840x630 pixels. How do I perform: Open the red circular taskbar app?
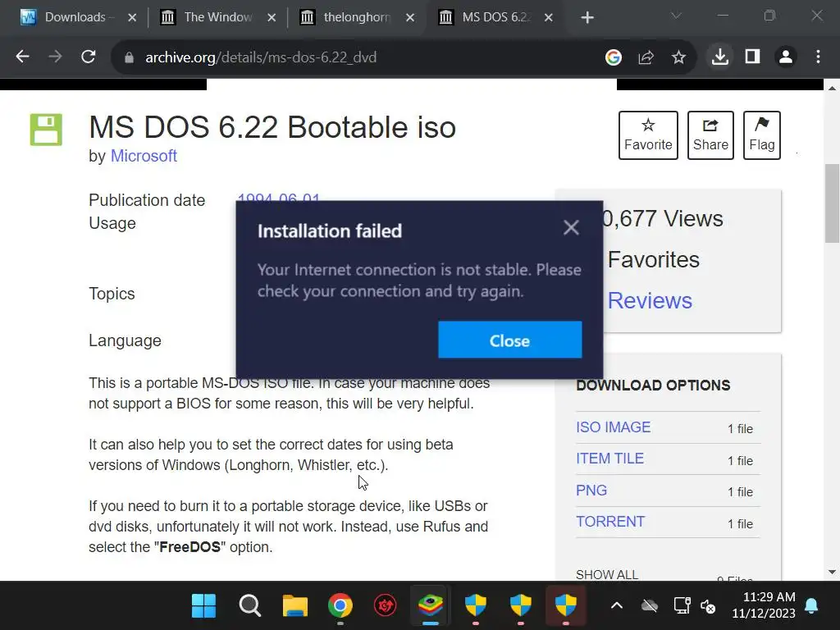click(x=386, y=606)
